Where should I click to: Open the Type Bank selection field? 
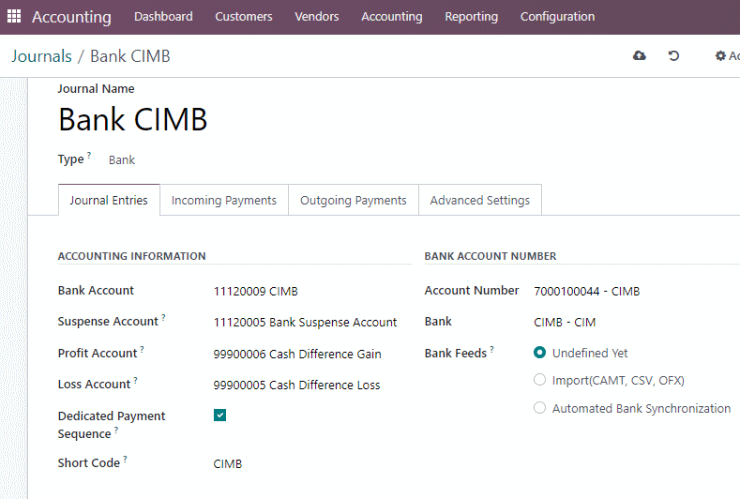pyautogui.click(x=122, y=160)
